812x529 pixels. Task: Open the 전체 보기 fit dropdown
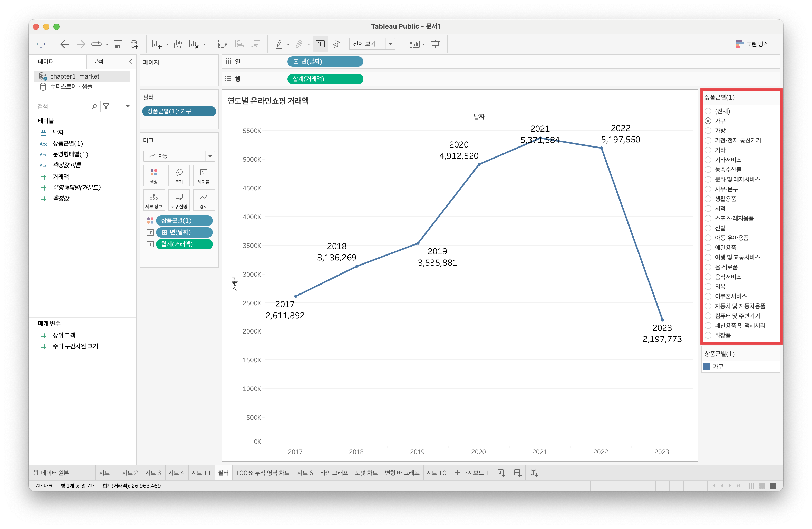pyautogui.click(x=390, y=44)
